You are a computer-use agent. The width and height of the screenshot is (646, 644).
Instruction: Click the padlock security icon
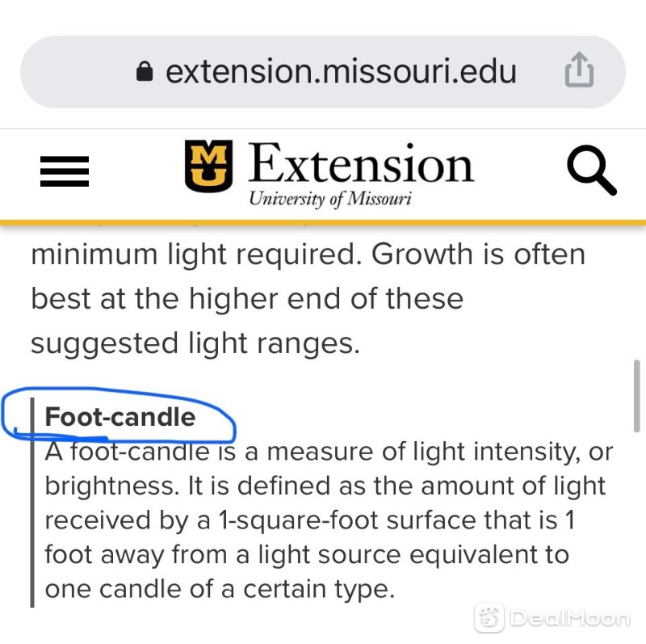point(145,71)
